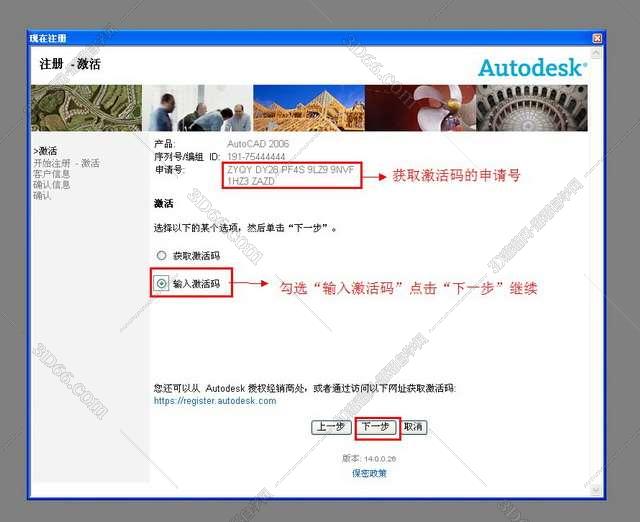
Task: Click the business people banner image
Action: pyautogui.click(x=199, y=108)
